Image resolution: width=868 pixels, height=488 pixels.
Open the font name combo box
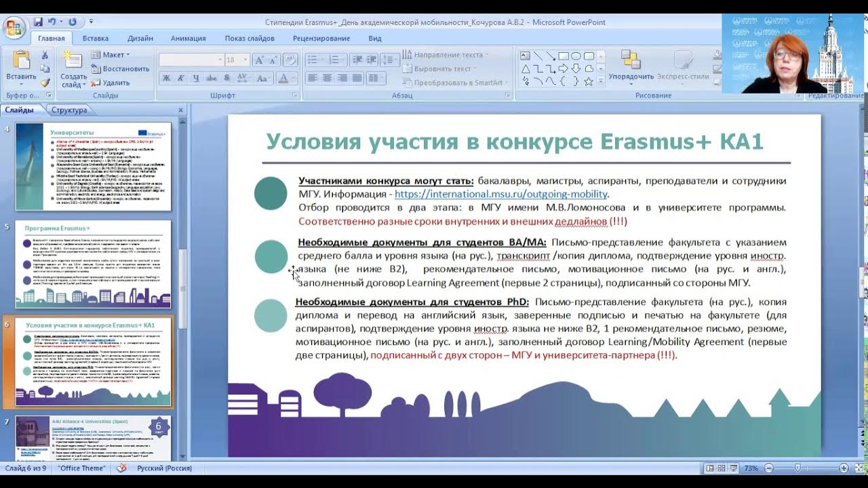(x=191, y=60)
